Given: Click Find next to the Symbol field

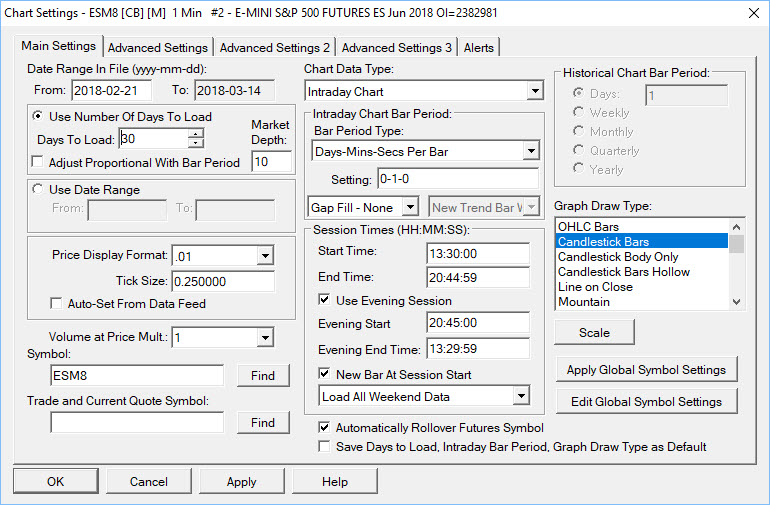Looking at the screenshot, I should point(263,376).
